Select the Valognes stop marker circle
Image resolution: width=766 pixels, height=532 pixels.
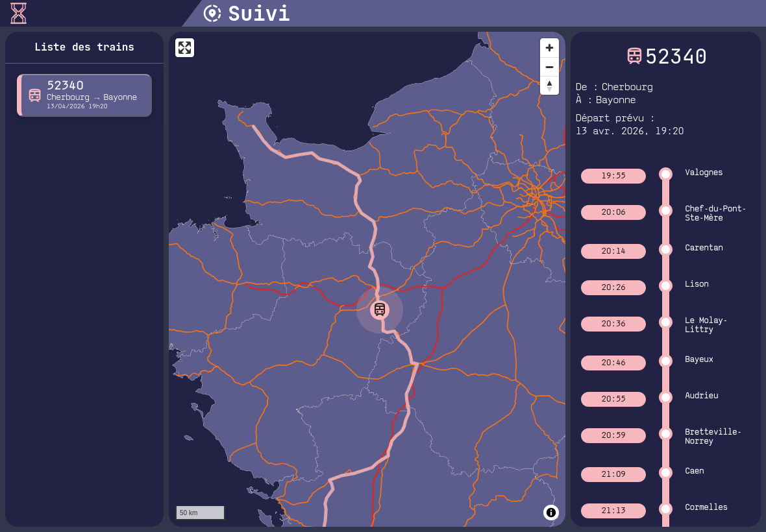(x=665, y=173)
